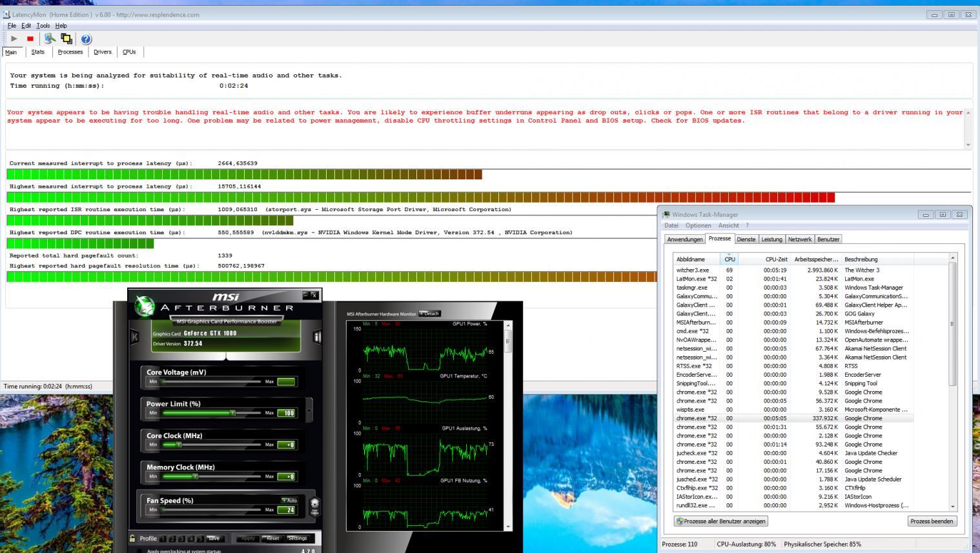Open the LatencyMon Tools menu

[43, 26]
